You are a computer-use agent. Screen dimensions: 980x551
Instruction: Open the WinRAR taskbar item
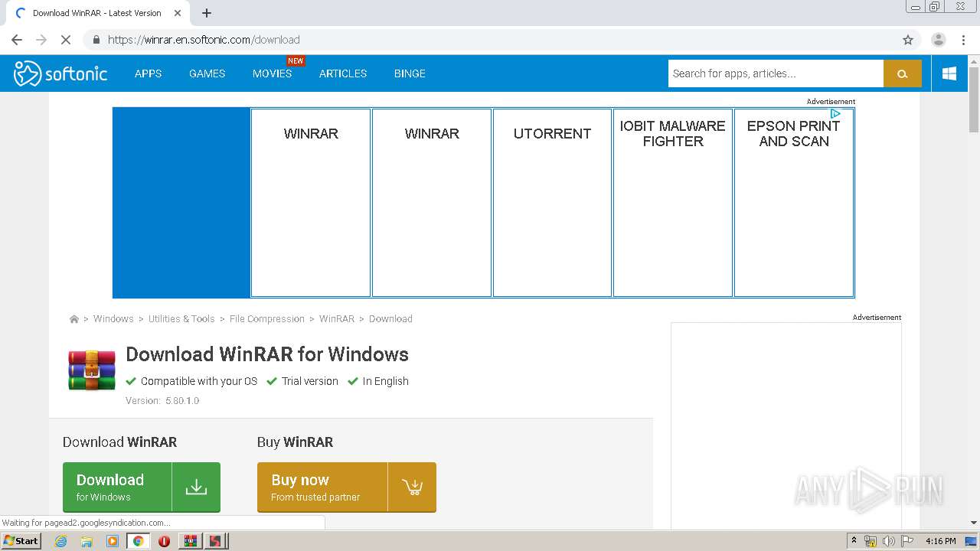pos(191,541)
